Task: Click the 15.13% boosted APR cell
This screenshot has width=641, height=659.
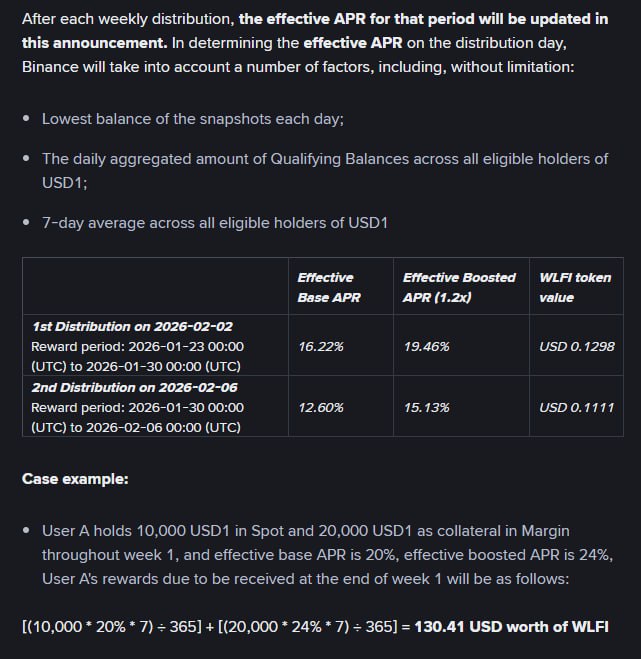Action: click(x=426, y=407)
